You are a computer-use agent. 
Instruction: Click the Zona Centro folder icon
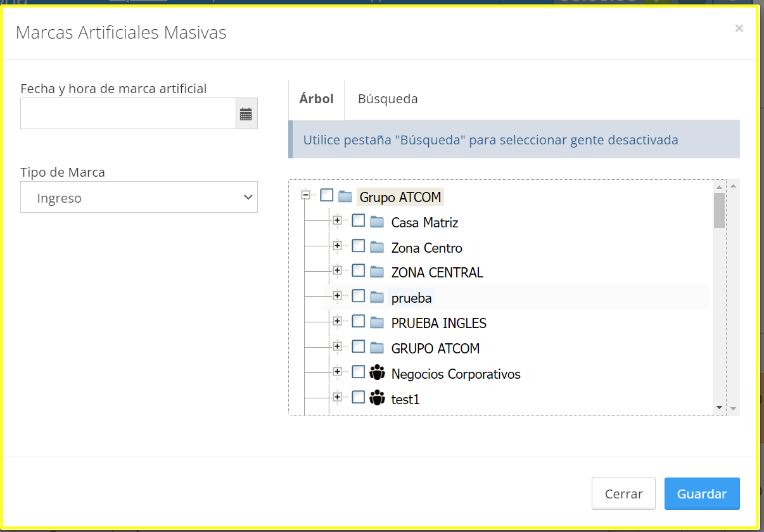(377, 247)
